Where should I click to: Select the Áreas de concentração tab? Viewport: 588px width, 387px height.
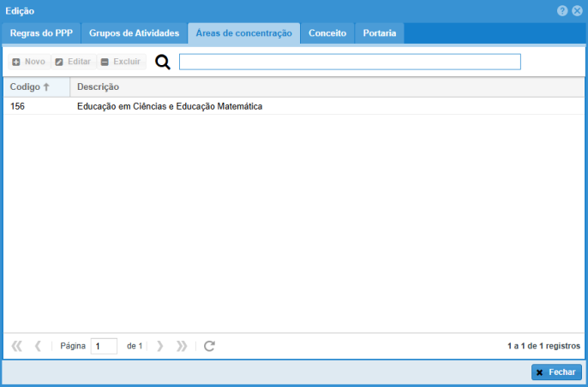[243, 33]
